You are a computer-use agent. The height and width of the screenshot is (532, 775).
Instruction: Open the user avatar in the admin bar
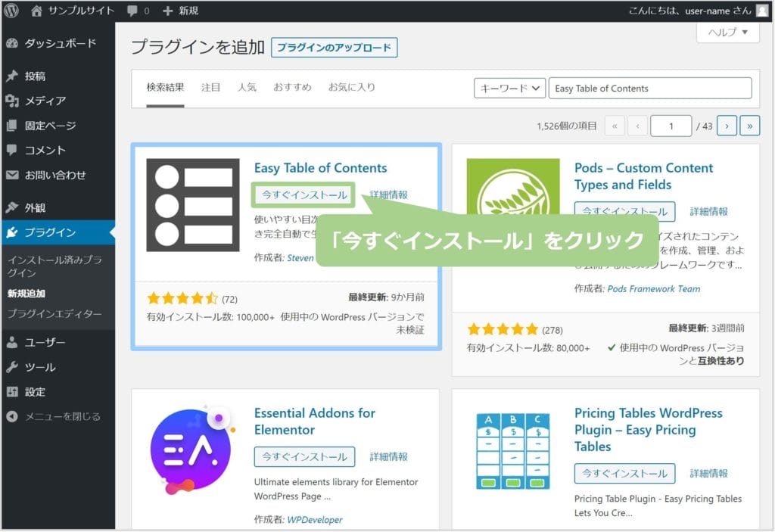pyautogui.click(x=763, y=11)
